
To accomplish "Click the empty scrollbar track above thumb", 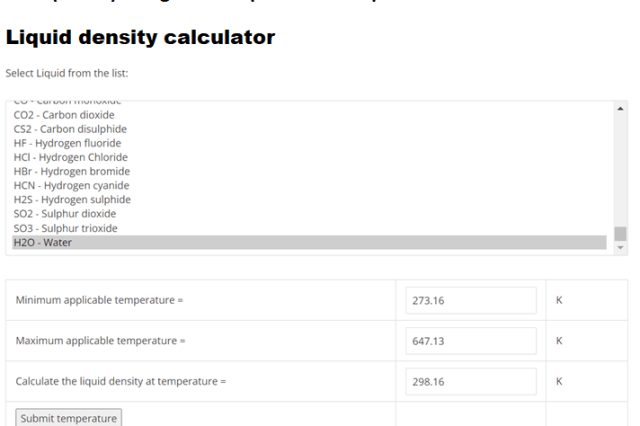I will coord(620,171).
